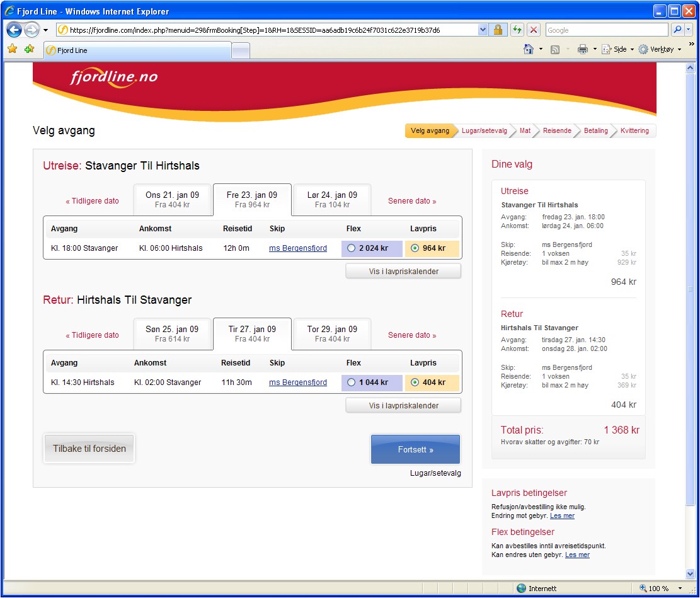Viewport: 700px width, 598px height.
Task: Show earlier date for Retur
Action: click(92, 335)
